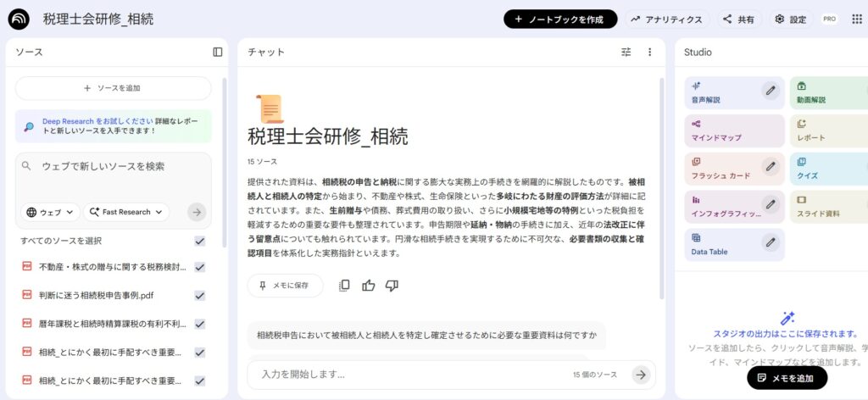Open Google apps grid icon
The height and width of the screenshot is (400, 868).
(x=858, y=19)
